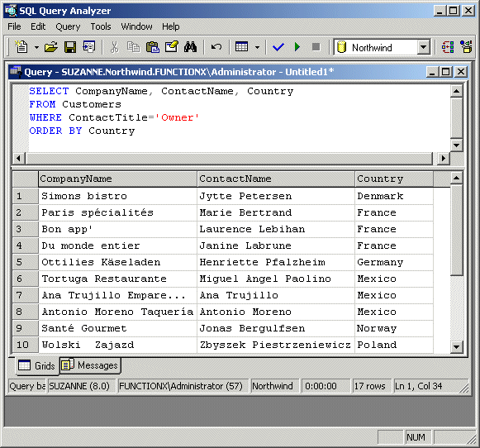Image resolution: width=480 pixels, height=448 pixels.
Task: Click the Save Query floppy icon
Action: click(x=70, y=47)
